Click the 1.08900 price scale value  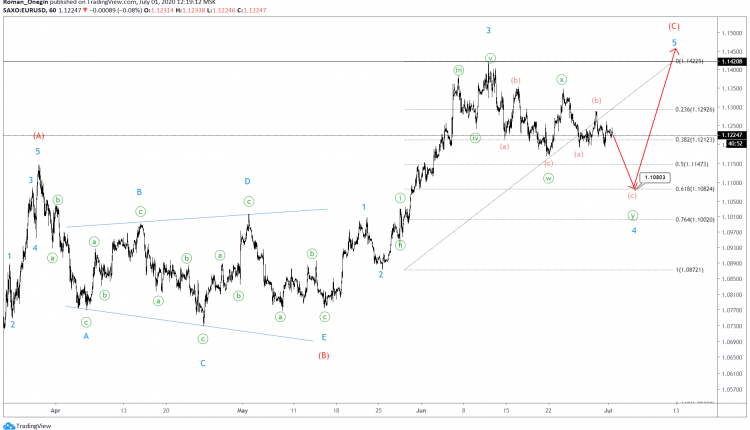733,264
